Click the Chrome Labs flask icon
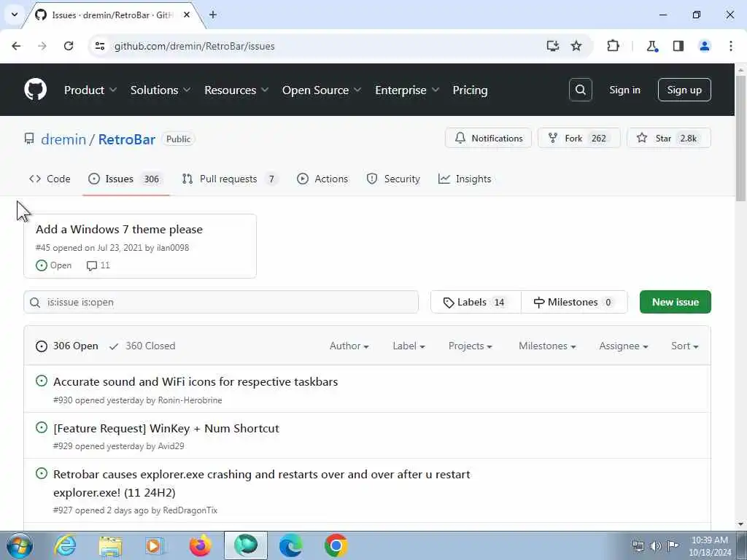Image resolution: width=747 pixels, height=560 pixels. click(x=651, y=46)
